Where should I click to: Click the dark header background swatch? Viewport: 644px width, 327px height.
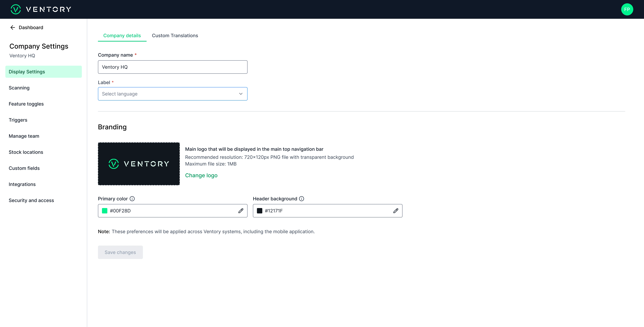pyautogui.click(x=260, y=211)
